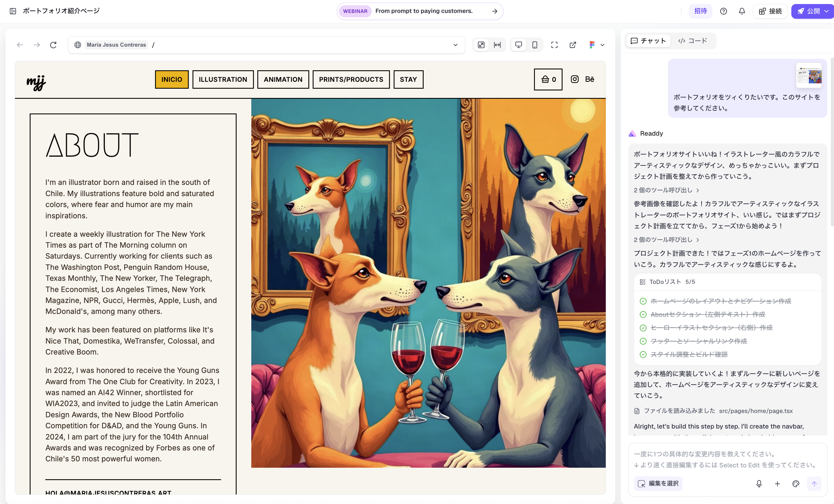Click the src/pages/home/page.tsx file row icon

click(x=637, y=411)
